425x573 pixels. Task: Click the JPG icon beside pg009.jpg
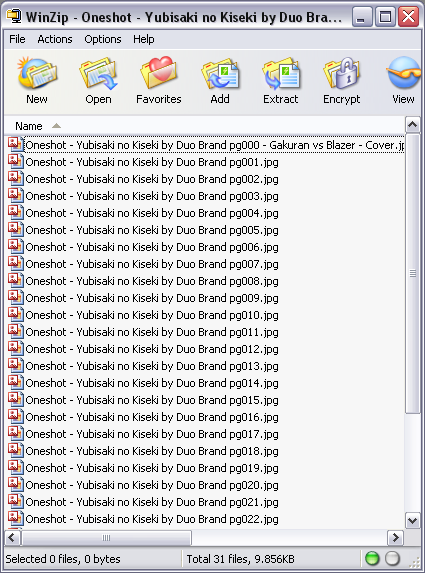pyautogui.click(x=16, y=297)
